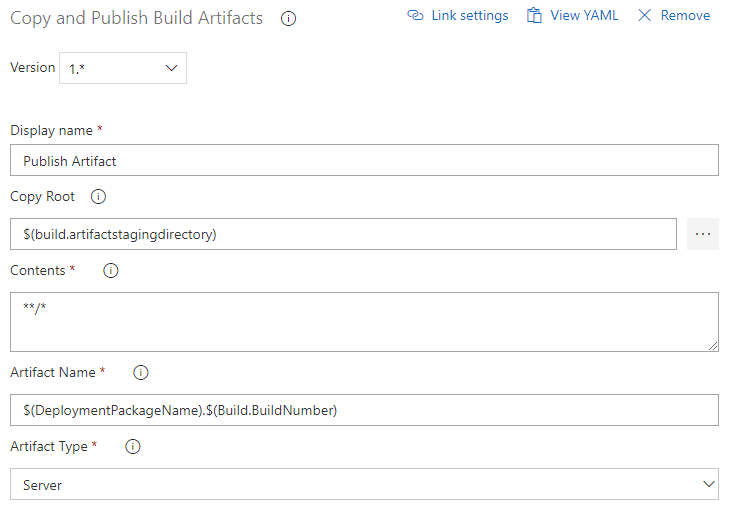This screenshot has width=731, height=515.
Task: Click the chain-link icon beside Link settings
Action: point(415,16)
